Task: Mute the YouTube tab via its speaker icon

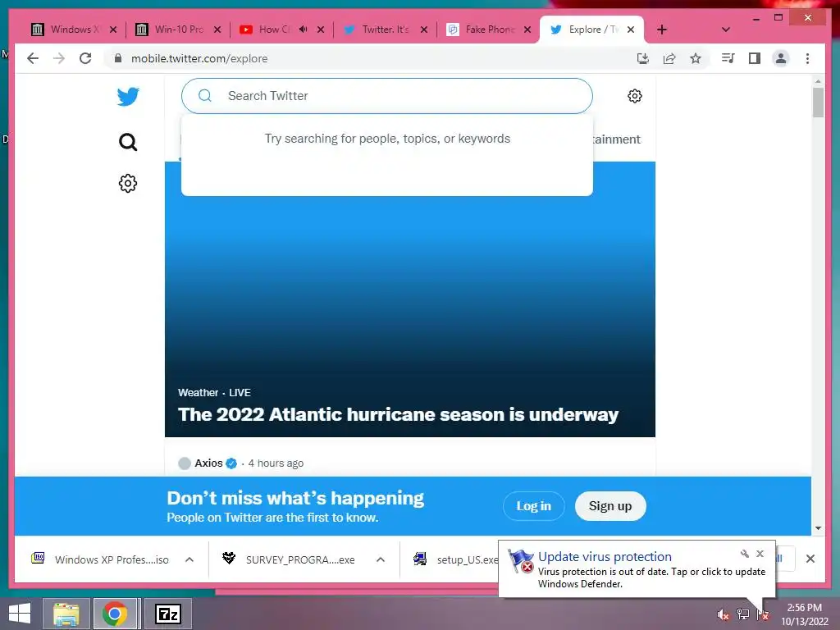Action: click(x=304, y=29)
